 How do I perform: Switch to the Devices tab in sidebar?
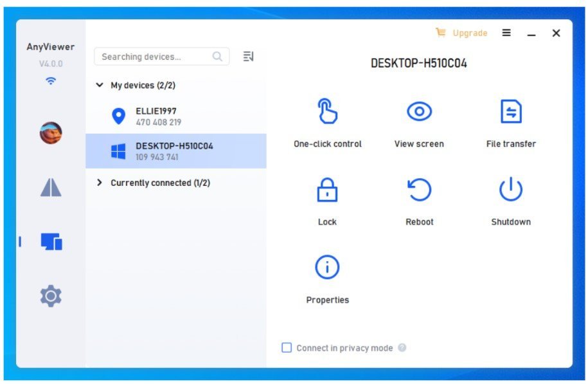pos(51,242)
